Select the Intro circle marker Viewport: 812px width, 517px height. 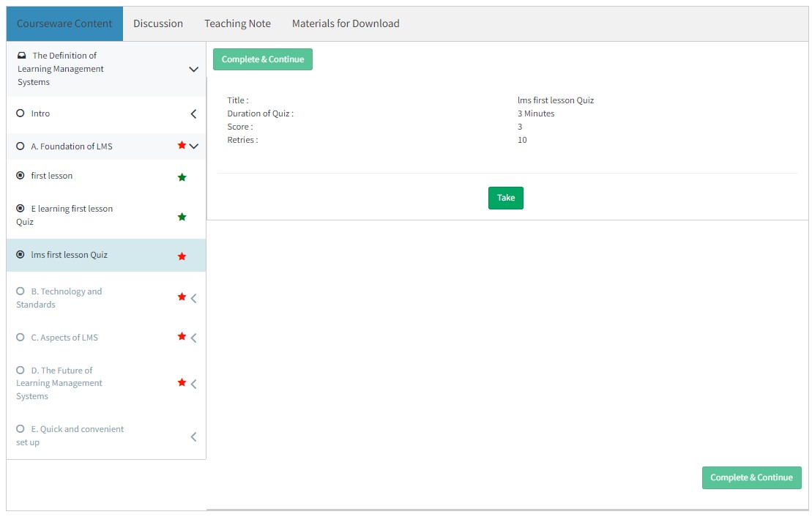point(21,114)
